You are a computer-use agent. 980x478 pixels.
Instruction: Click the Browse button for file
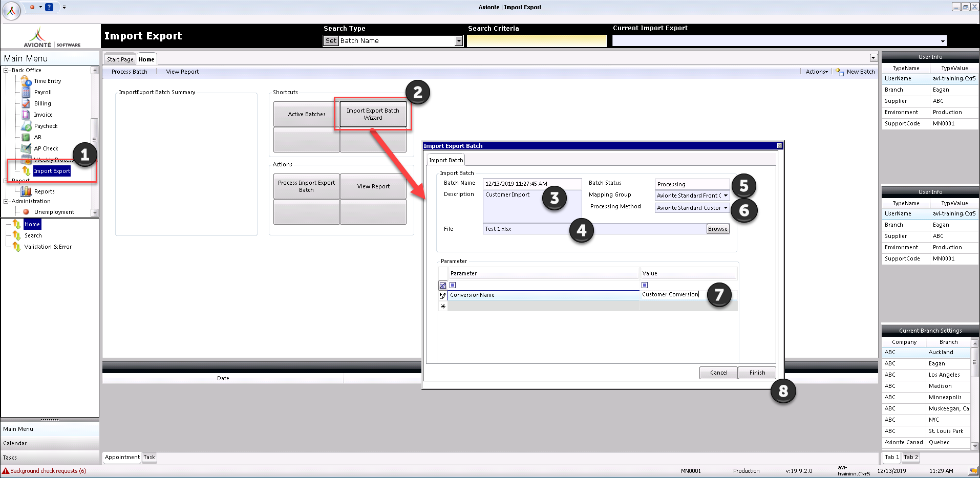click(x=717, y=229)
